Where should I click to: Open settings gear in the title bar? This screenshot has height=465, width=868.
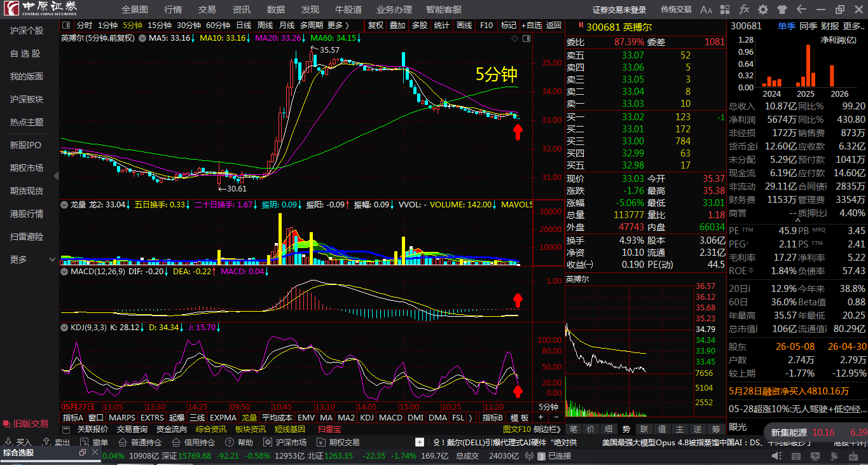pos(763,10)
